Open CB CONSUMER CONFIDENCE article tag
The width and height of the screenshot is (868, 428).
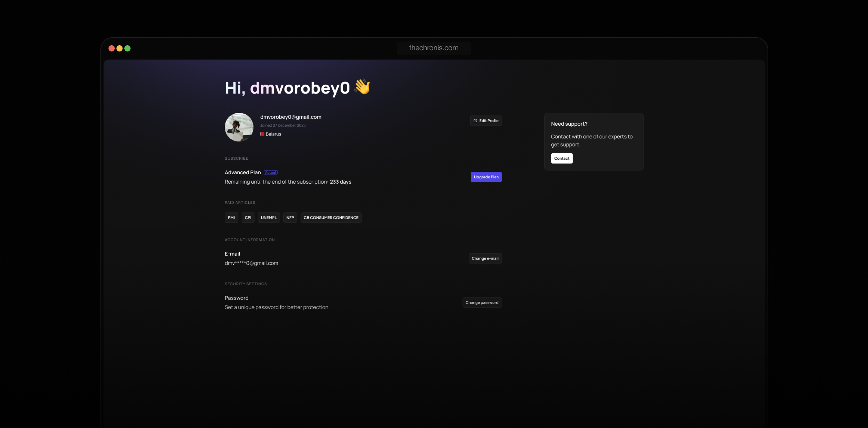point(331,218)
